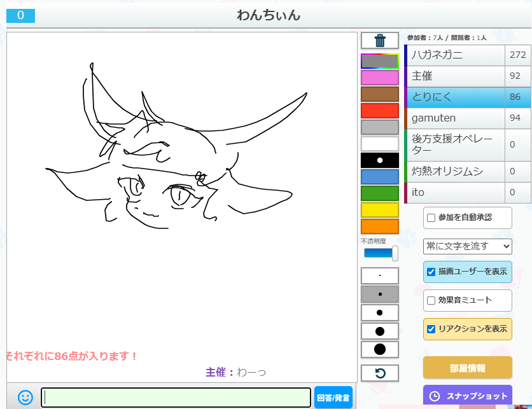Open the 常に文字を流す dropdown
This screenshot has height=409, width=532.
pyautogui.click(x=468, y=246)
